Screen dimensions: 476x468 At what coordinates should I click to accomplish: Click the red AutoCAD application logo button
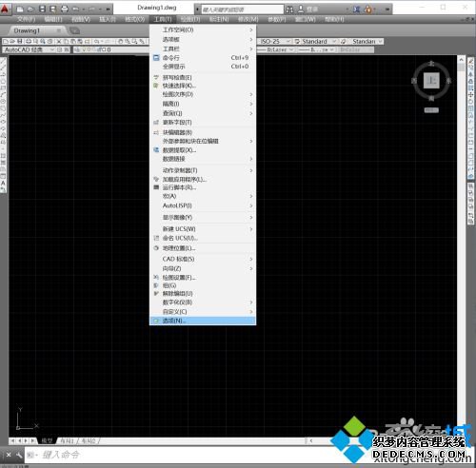pos(5,9)
